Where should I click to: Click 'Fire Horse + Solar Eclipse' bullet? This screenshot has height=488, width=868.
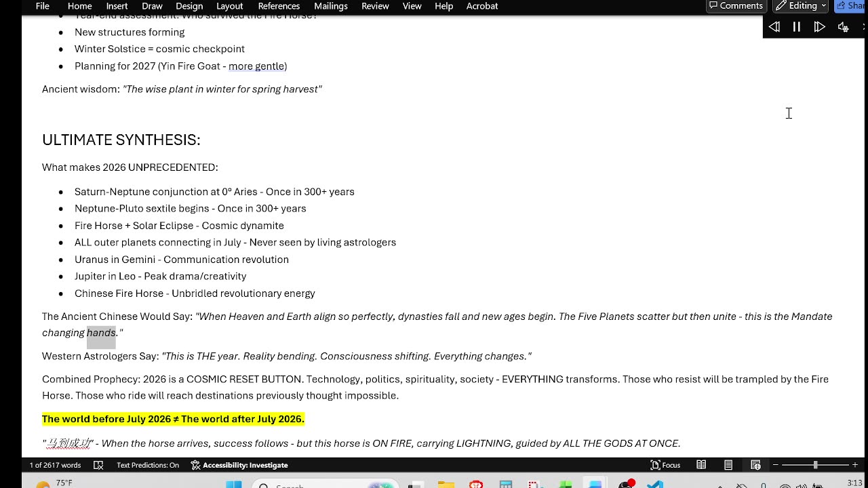pyautogui.click(x=179, y=226)
